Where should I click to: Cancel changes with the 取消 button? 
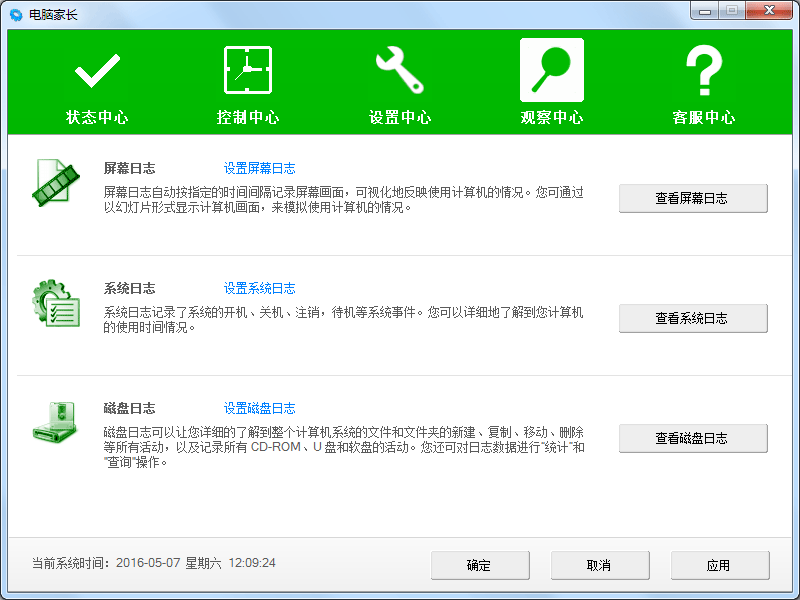[x=600, y=565]
